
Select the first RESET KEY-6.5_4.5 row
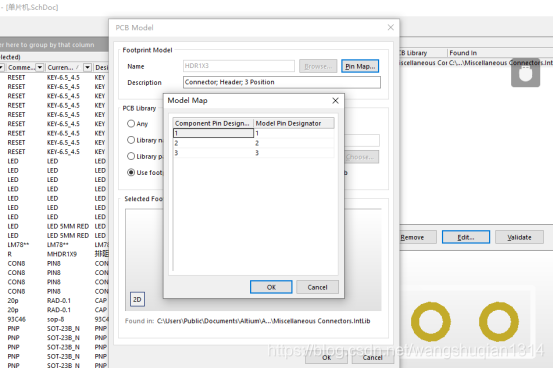click(x=55, y=77)
